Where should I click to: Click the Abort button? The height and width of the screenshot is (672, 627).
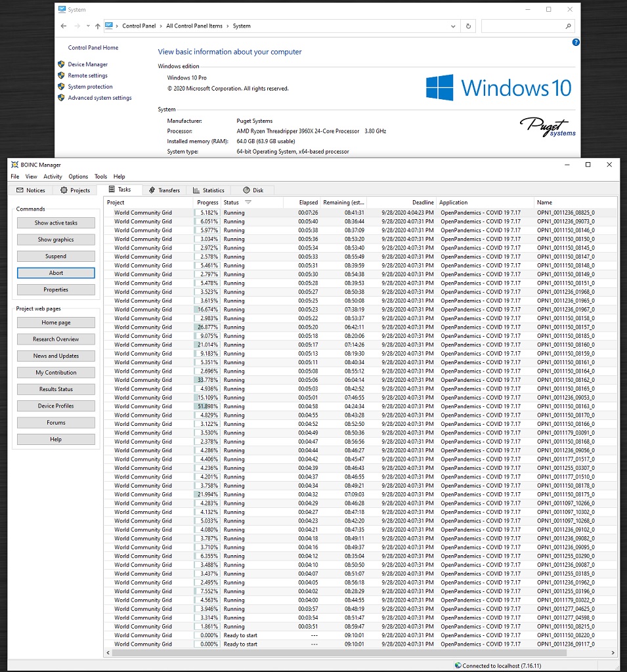coord(56,273)
